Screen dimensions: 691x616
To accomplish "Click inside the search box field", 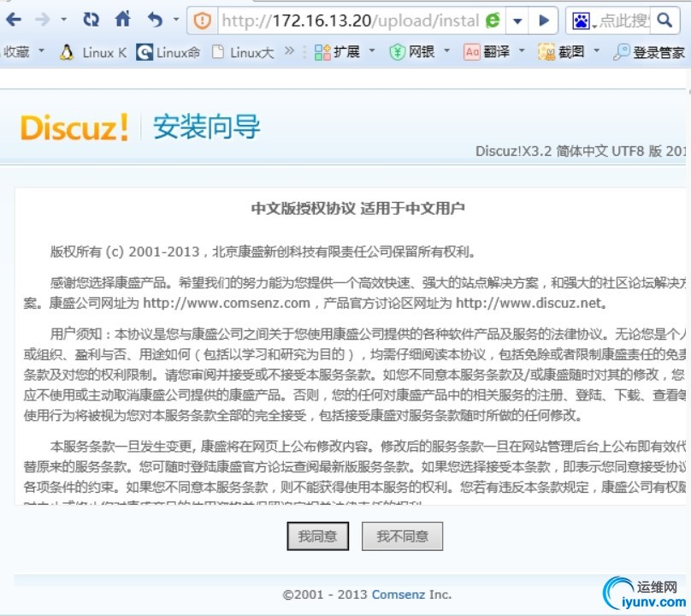I will click(x=624, y=21).
